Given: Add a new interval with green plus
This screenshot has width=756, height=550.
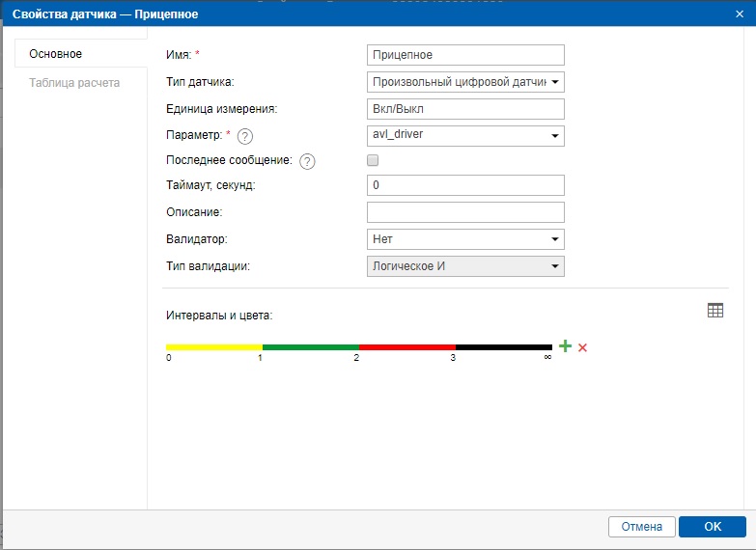Looking at the screenshot, I should click(x=566, y=346).
